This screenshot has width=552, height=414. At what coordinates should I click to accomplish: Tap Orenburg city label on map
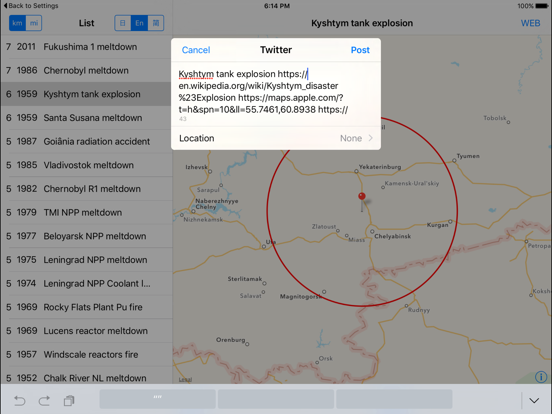tap(231, 340)
